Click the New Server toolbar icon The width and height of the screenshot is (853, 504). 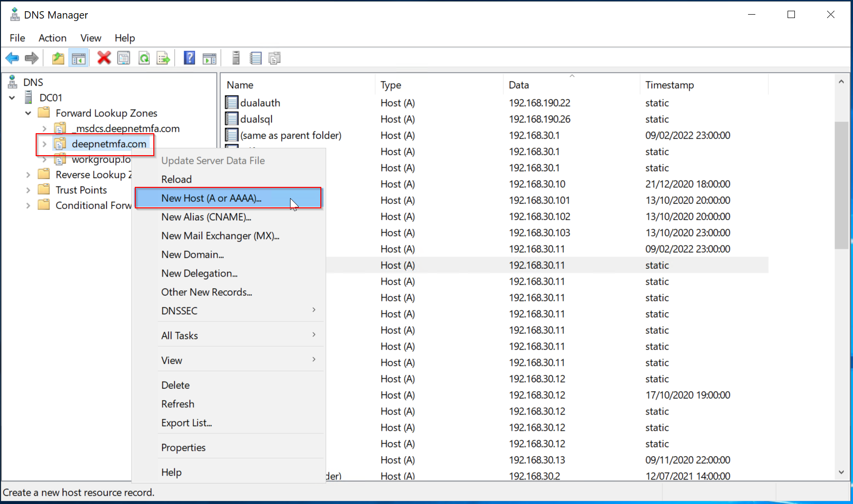(236, 58)
